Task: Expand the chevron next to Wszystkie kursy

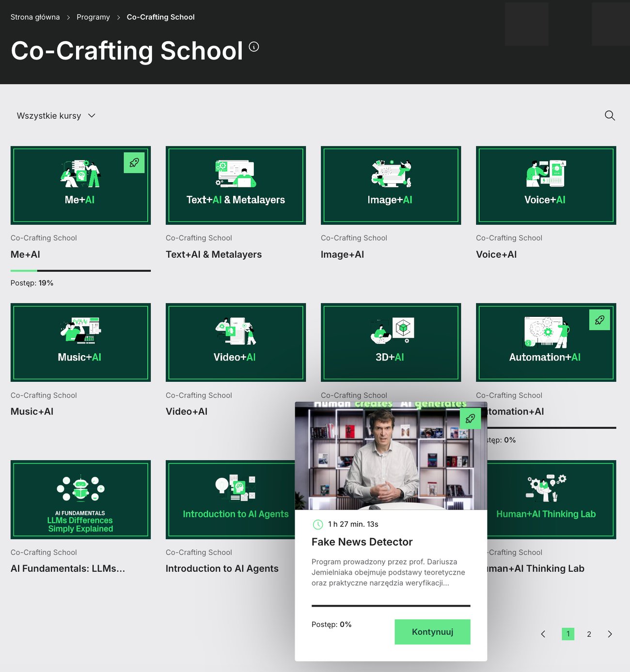Action: (x=92, y=115)
